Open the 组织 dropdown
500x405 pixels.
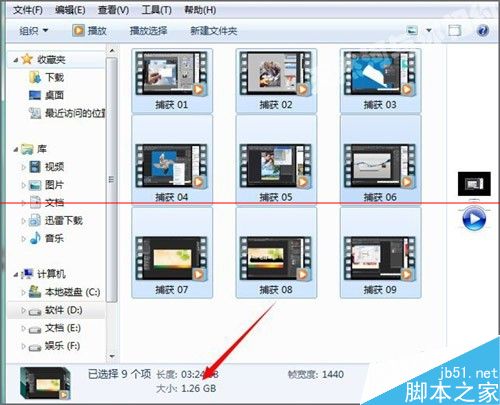34,31
